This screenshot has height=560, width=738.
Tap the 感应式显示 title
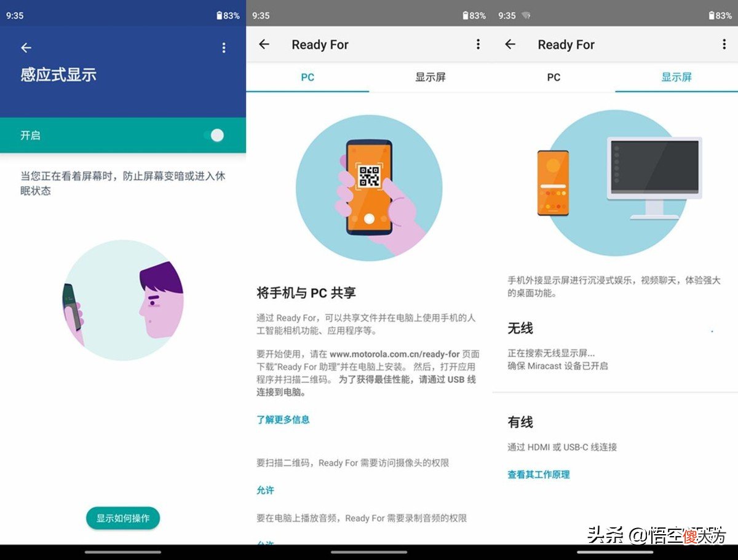(x=58, y=75)
